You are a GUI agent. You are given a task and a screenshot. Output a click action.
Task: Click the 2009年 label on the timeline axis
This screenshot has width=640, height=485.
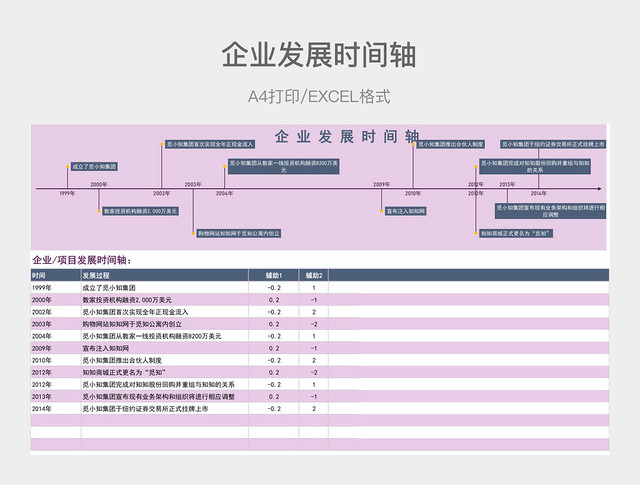(x=381, y=185)
